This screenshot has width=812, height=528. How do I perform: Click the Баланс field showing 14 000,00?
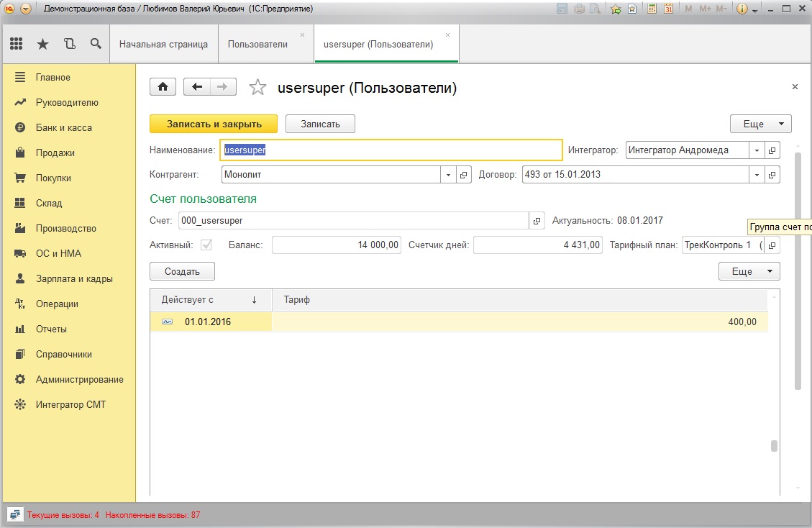pos(337,245)
